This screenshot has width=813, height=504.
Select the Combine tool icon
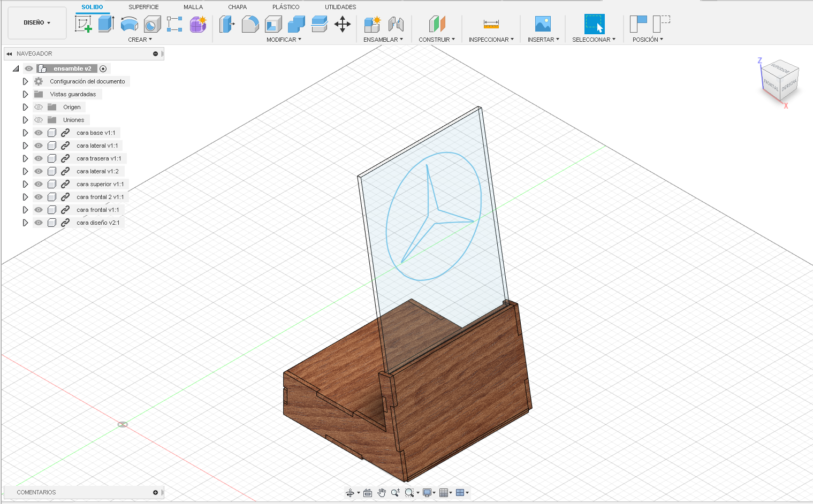296,24
